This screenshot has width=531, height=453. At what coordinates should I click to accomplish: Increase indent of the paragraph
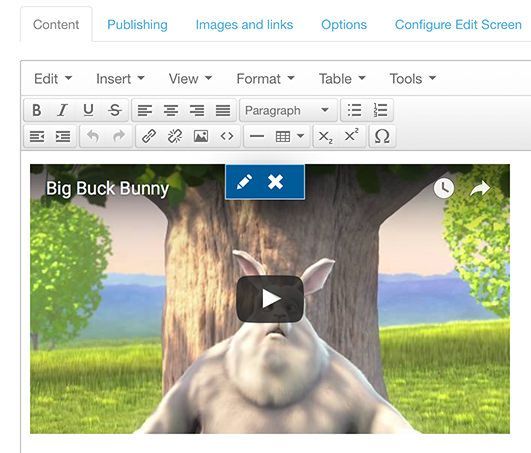[63, 136]
